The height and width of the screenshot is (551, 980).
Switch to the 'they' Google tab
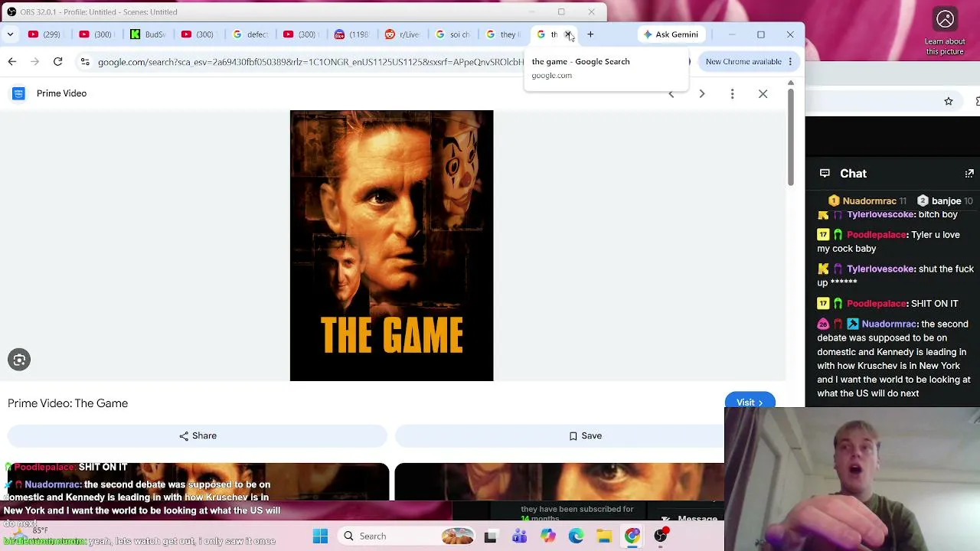pos(504,34)
